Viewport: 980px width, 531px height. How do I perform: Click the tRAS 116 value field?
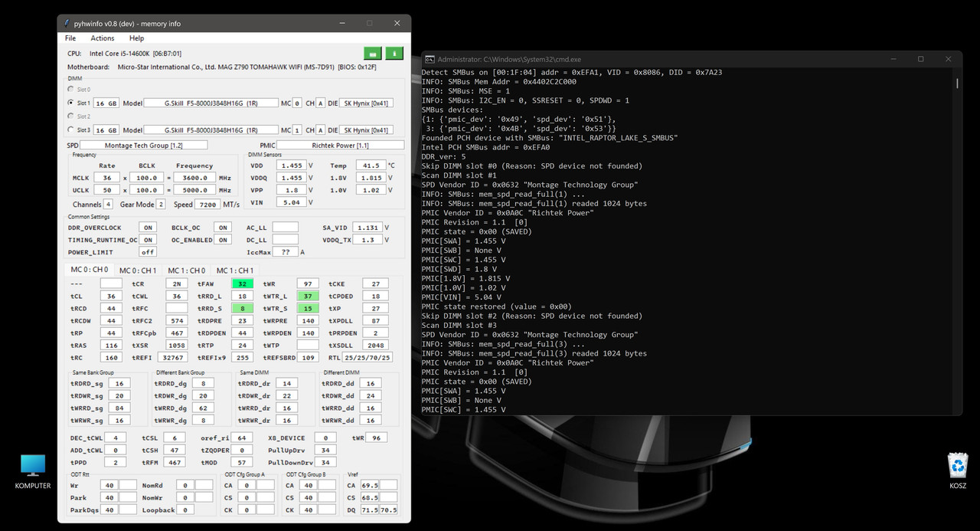(x=111, y=345)
